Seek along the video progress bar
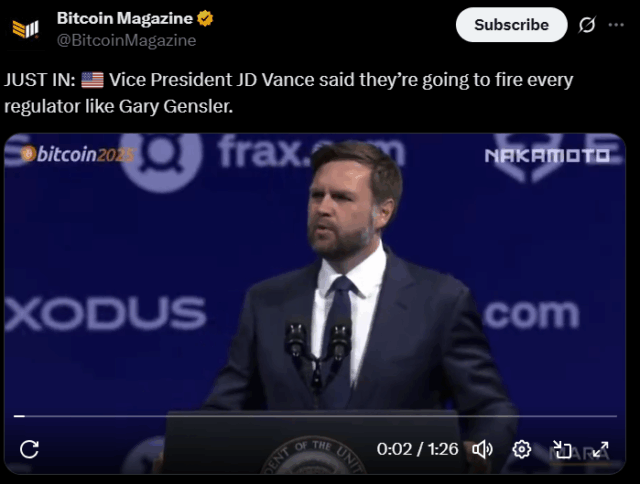 [315, 416]
